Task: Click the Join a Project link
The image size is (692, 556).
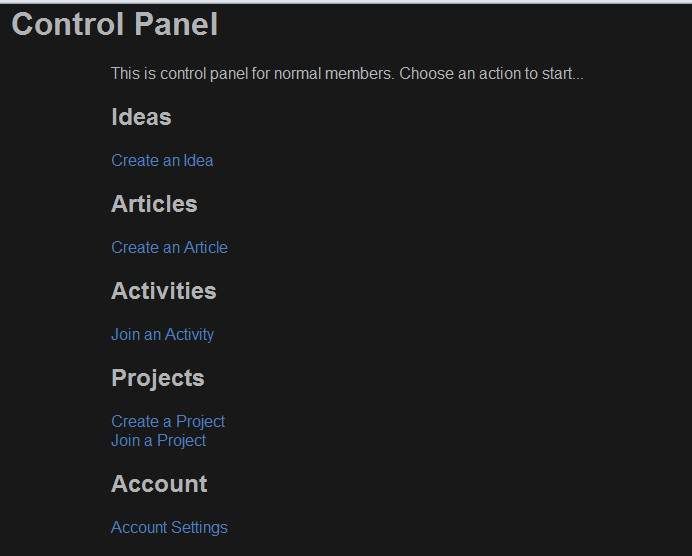Action: tap(158, 441)
